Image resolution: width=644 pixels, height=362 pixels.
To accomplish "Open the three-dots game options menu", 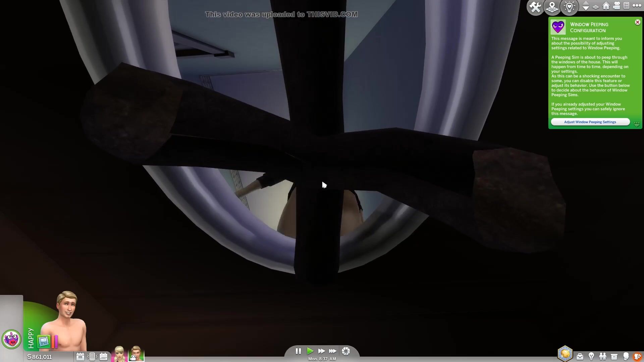I will [x=637, y=6].
